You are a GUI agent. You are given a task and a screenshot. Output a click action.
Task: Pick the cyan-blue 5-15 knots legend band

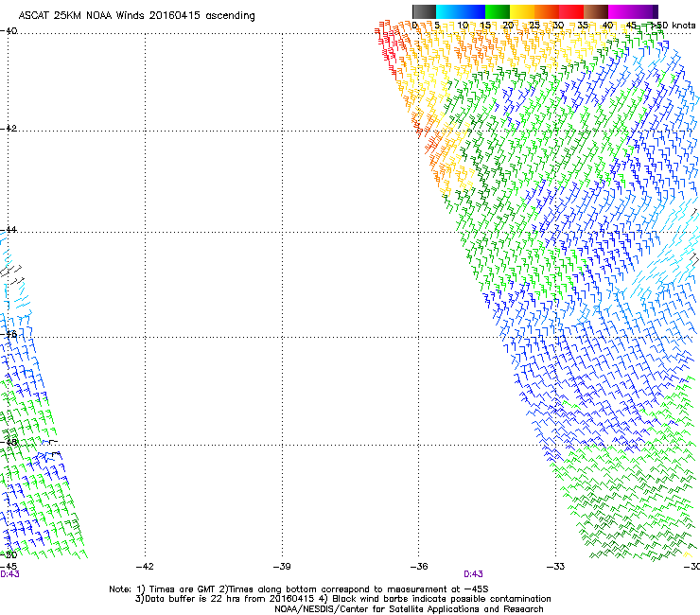click(461, 11)
